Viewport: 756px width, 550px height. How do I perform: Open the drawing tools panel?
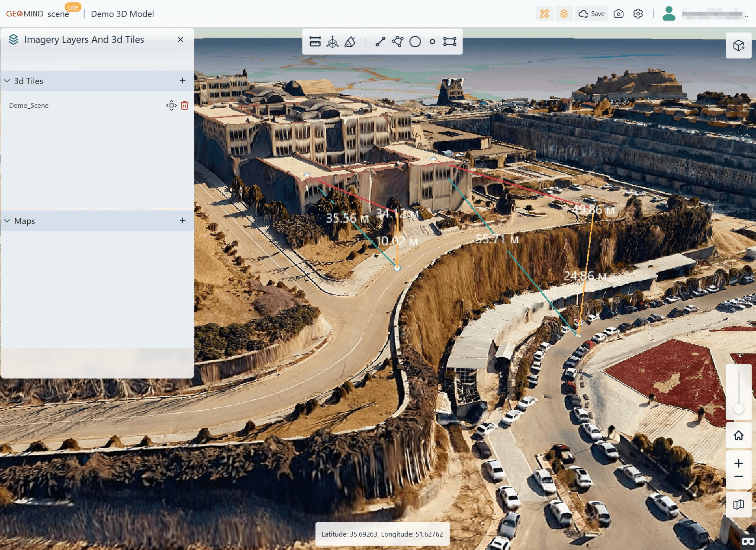(x=545, y=13)
